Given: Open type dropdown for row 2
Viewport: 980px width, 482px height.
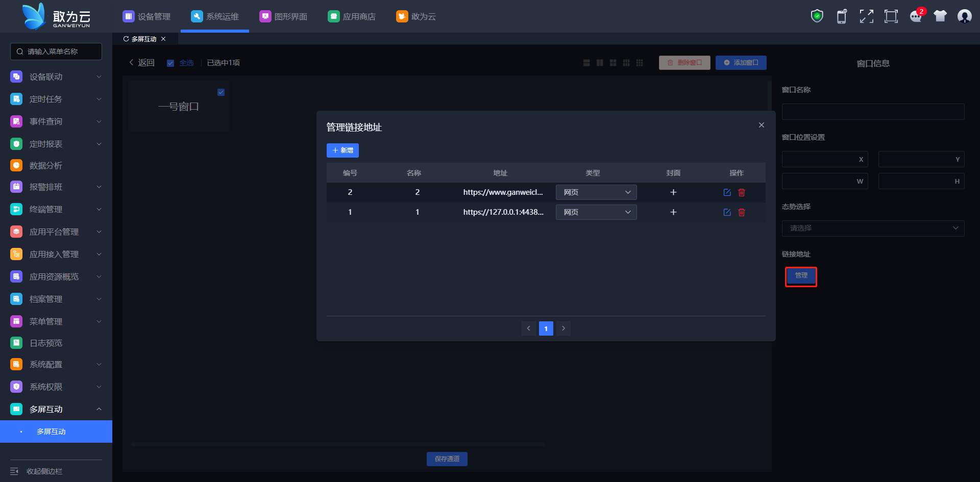Looking at the screenshot, I should (x=596, y=192).
